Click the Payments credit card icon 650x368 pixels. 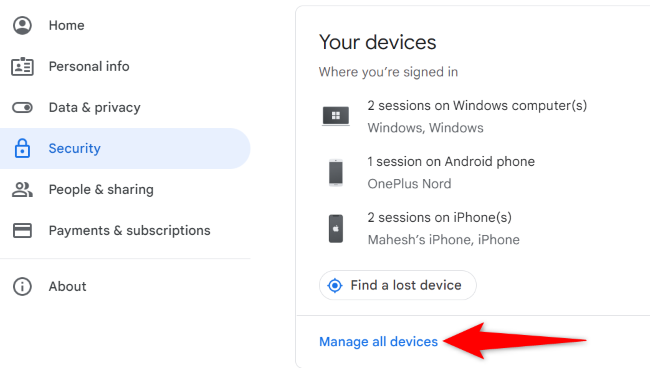click(22, 230)
